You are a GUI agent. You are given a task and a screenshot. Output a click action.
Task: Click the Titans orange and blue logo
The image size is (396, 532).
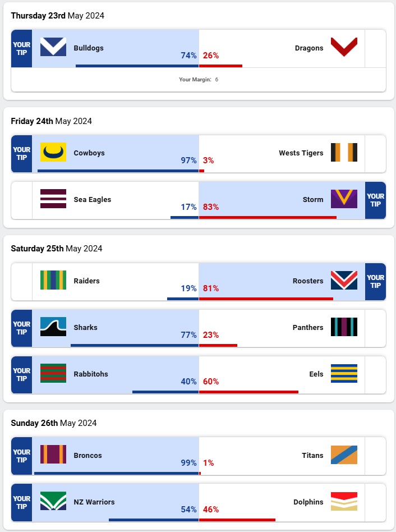pyautogui.click(x=344, y=455)
